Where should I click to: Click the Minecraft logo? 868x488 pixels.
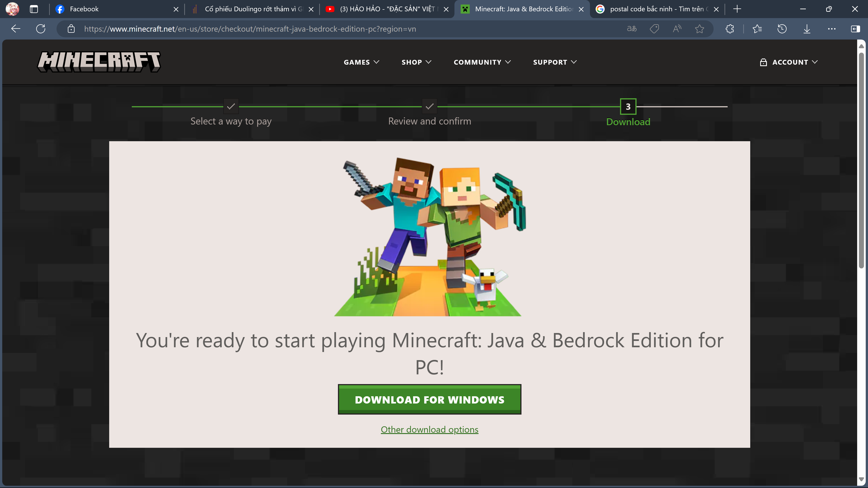(x=99, y=62)
